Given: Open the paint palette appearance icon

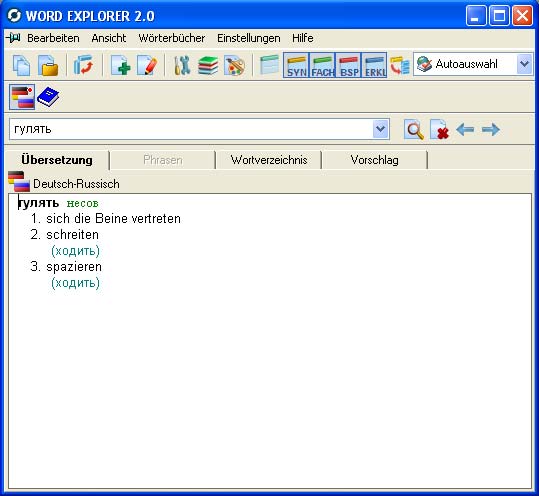Looking at the screenshot, I should tap(234, 65).
